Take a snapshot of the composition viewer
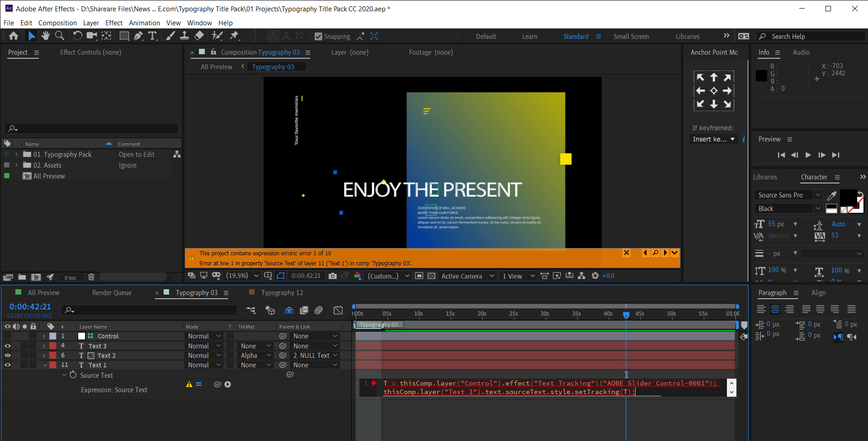Screen dimensions: 868x441 [x=333, y=276]
